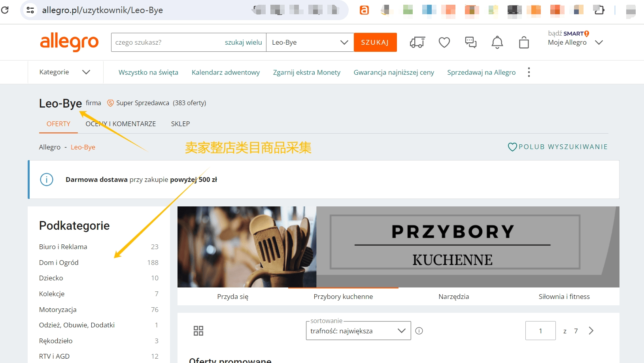Image resolution: width=644 pixels, height=363 pixels.
Task: Select Przybory kuchenne banner tab
Action: tap(343, 297)
